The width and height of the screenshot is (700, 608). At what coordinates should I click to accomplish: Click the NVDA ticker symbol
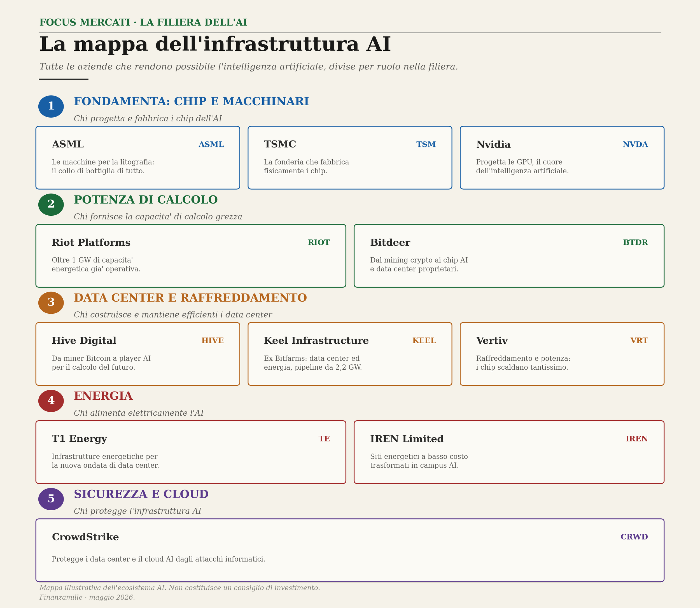[x=635, y=145]
